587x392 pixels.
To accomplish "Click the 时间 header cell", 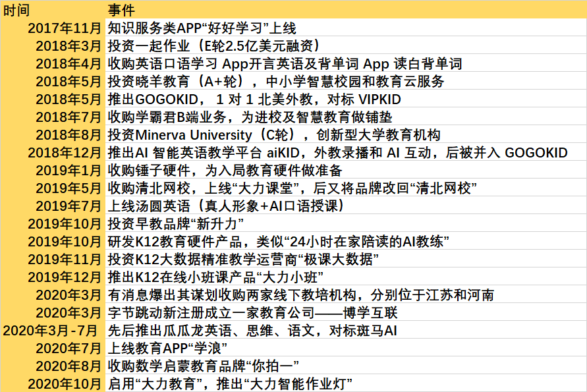I will click(x=53, y=10).
